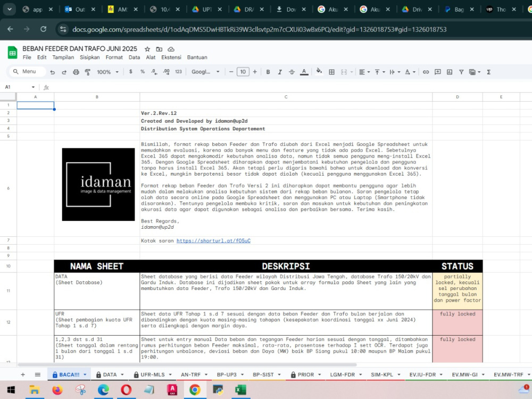532x399 pixels.
Task: Decrease decimal places icon
Action: tap(154, 72)
